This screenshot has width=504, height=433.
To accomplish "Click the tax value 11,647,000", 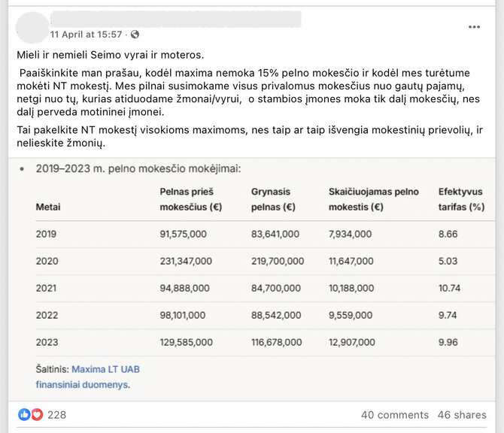I will click(x=351, y=261).
